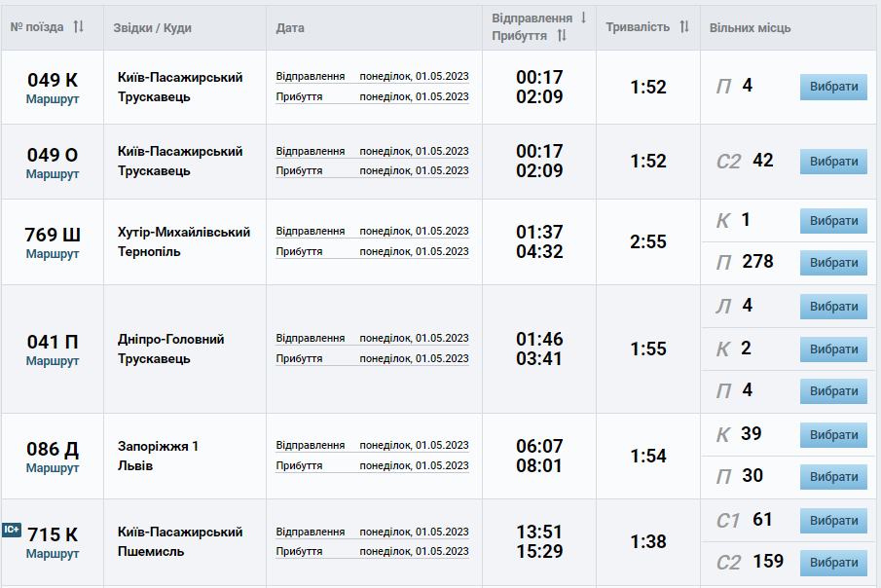Click the IC+ badge on train 715 К
This screenshot has height=588, width=881.
click(x=12, y=530)
